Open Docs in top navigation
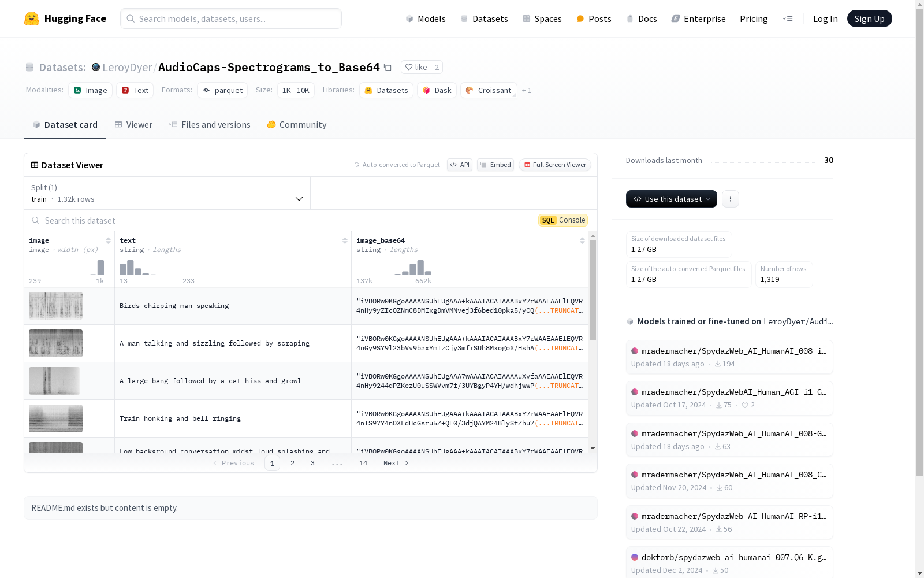 coord(642,18)
